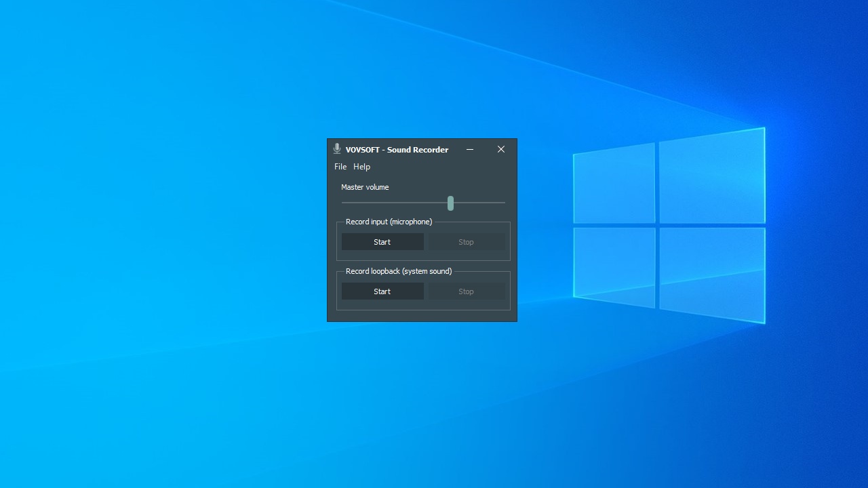The height and width of the screenshot is (488, 868).
Task: Start recording loopback system sound
Action: pos(382,291)
